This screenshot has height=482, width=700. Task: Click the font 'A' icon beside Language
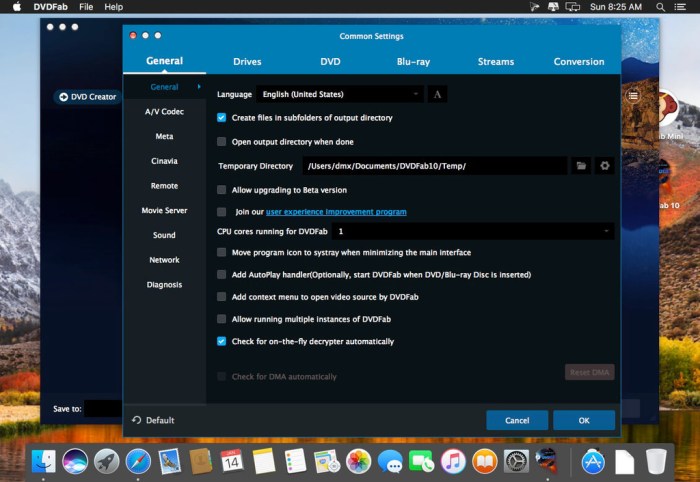tap(437, 94)
